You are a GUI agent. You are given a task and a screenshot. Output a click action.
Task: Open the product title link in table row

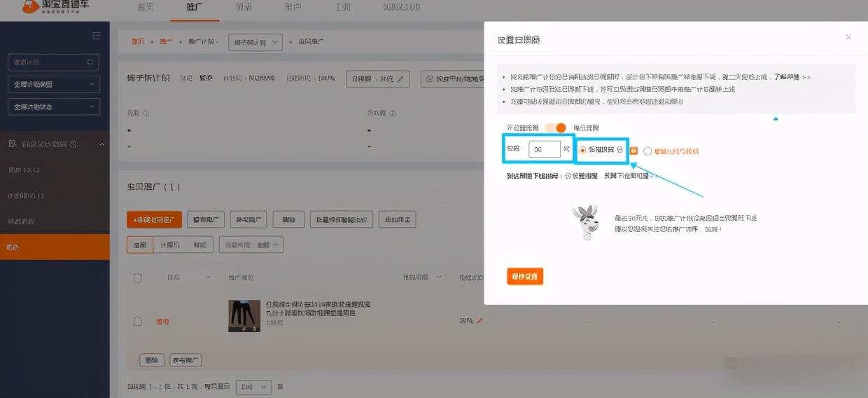coord(318,309)
